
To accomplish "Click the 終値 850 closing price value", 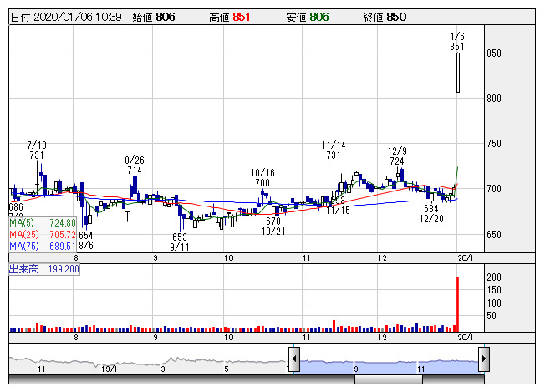I will click(x=396, y=16).
